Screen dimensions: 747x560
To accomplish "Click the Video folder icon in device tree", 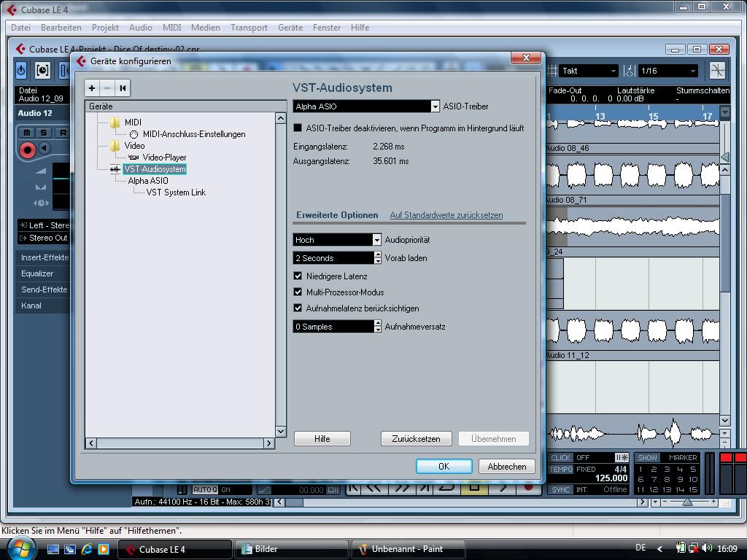I will [x=115, y=146].
